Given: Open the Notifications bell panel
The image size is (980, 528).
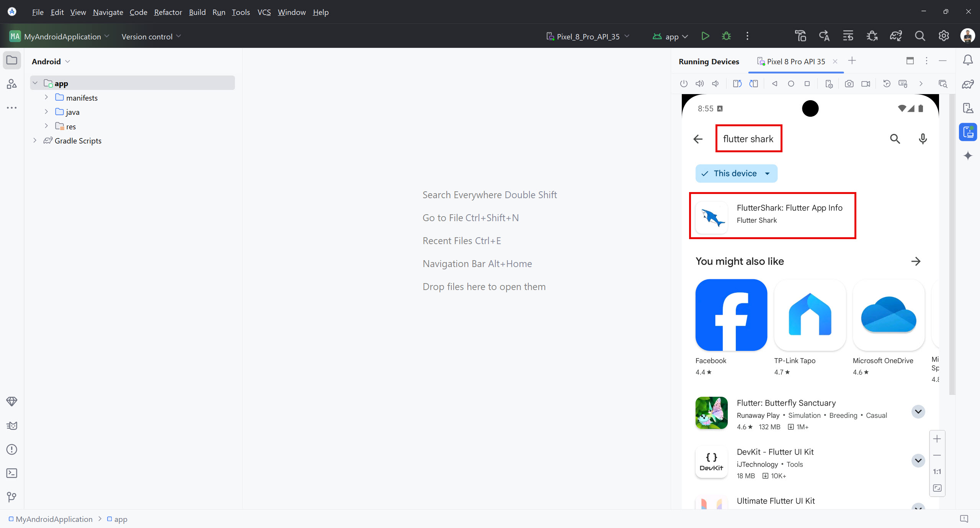Looking at the screenshot, I should tap(968, 60).
